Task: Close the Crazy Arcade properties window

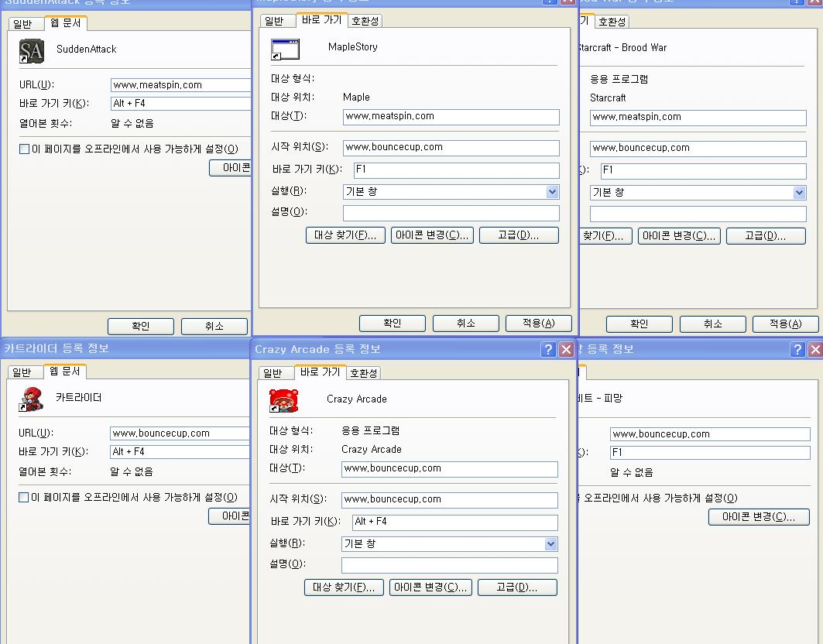Action: [566, 350]
